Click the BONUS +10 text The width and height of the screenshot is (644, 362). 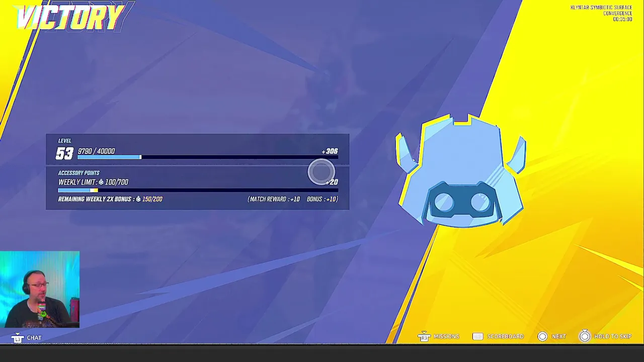coord(323,199)
